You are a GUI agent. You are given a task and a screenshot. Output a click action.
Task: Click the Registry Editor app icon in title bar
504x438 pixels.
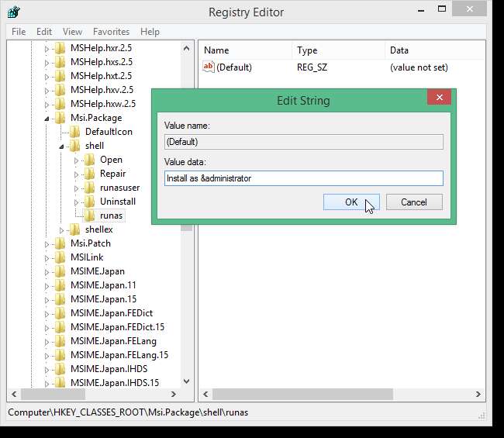[13, 12]
